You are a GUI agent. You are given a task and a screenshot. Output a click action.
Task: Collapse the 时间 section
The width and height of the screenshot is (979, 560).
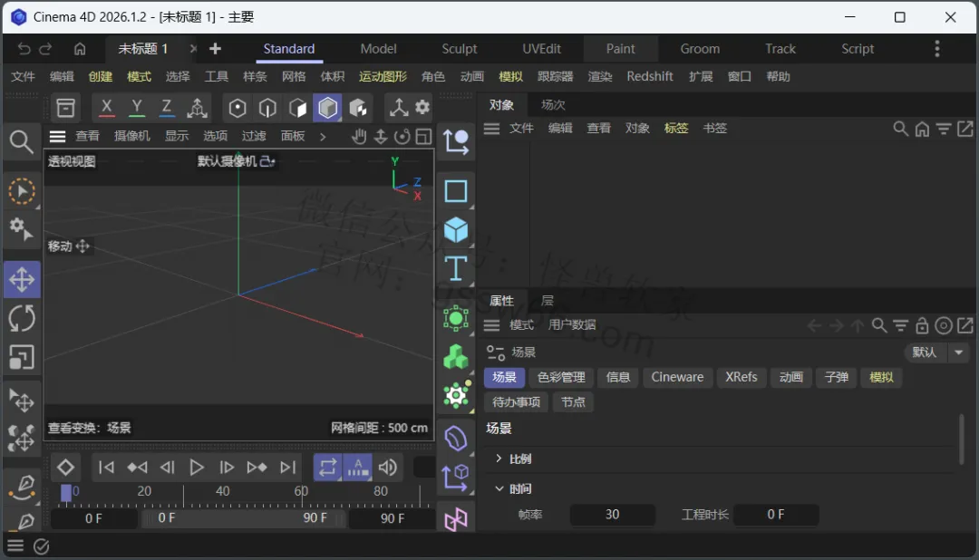pos(499,488)
